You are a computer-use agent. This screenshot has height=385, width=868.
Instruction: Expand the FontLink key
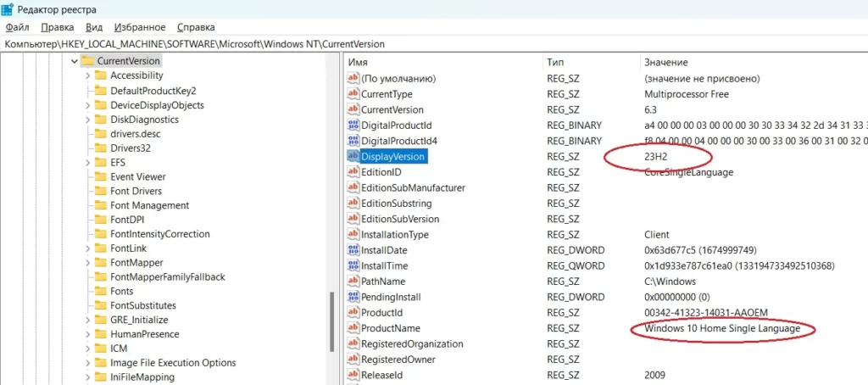88,248
